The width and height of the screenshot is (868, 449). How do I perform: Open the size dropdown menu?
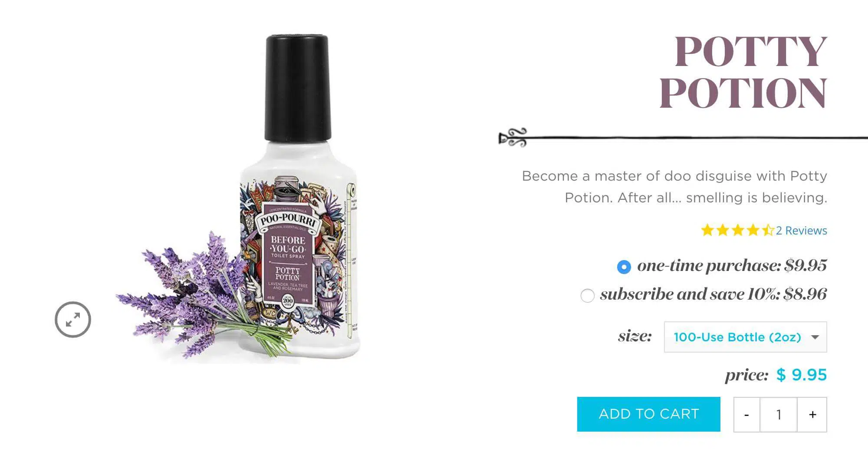tap(745, 337)
